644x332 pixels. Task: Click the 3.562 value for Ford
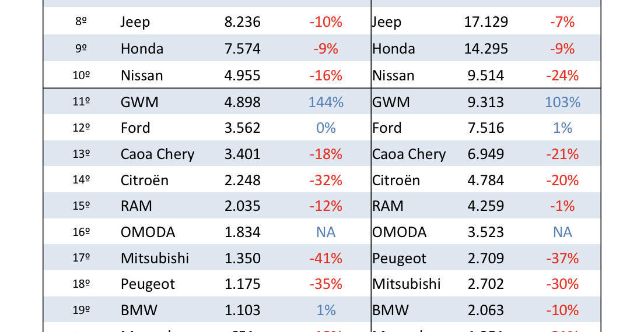(242, 128)
